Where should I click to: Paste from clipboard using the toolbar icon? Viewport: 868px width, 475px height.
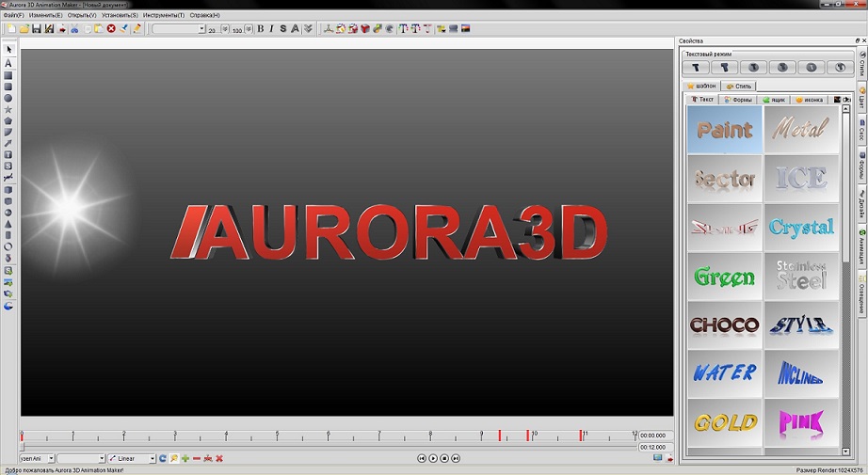99,29
